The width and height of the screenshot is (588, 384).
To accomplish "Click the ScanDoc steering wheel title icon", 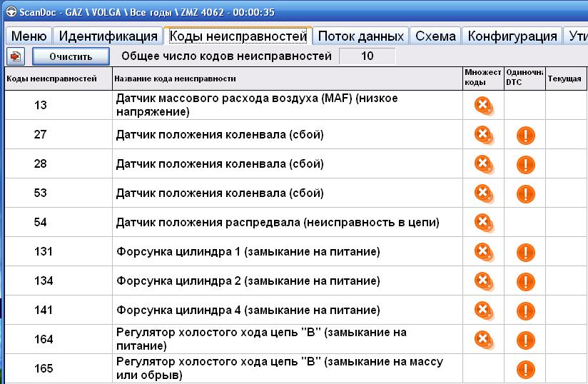I will [11, 12].
